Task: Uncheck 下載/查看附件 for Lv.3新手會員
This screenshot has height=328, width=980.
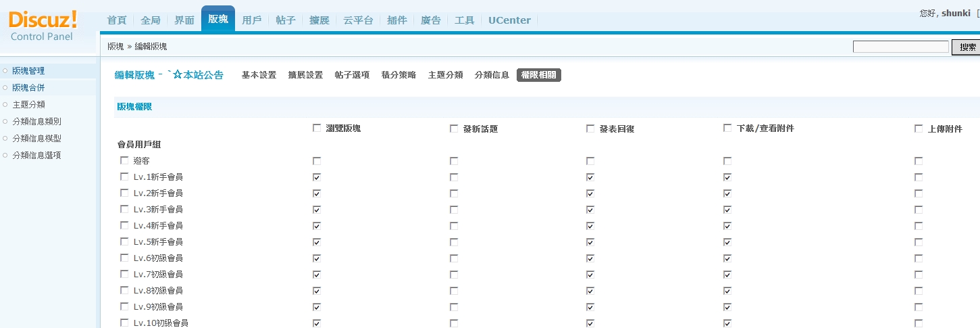Action: pos(727,210)
